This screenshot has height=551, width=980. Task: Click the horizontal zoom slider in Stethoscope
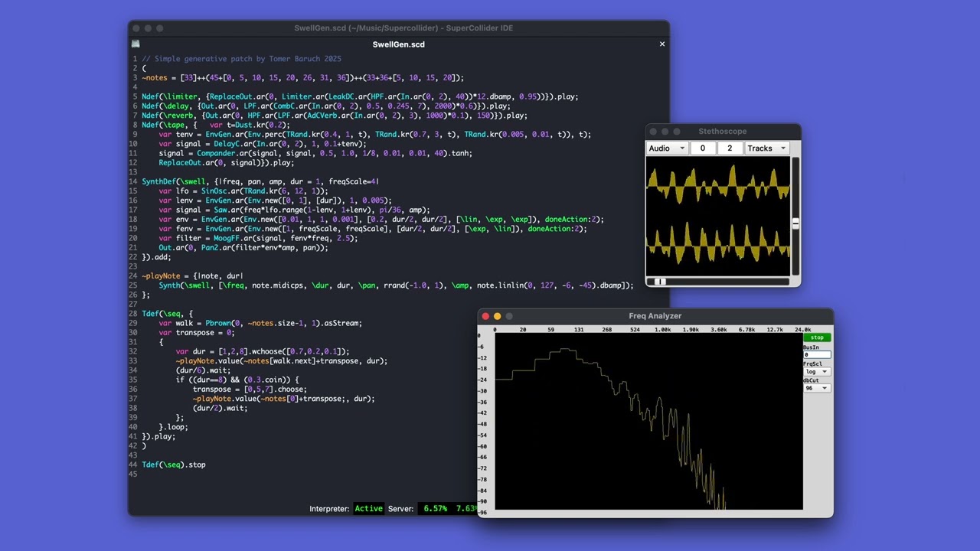[x=718, y=282]
